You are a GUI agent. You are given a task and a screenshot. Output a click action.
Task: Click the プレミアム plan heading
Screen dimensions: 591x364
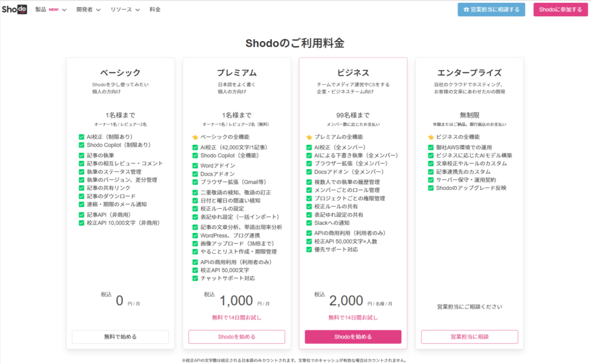237,73
